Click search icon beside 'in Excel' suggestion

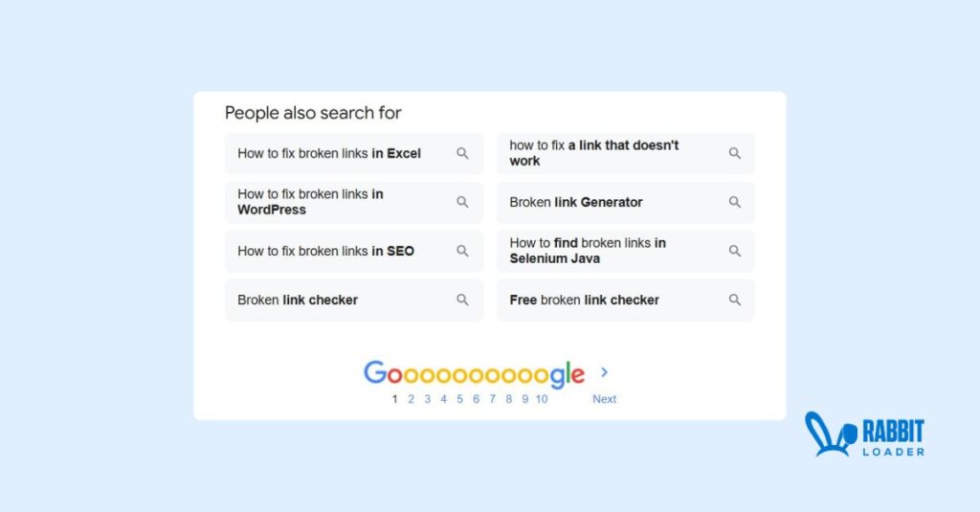[x=462, y=153]
